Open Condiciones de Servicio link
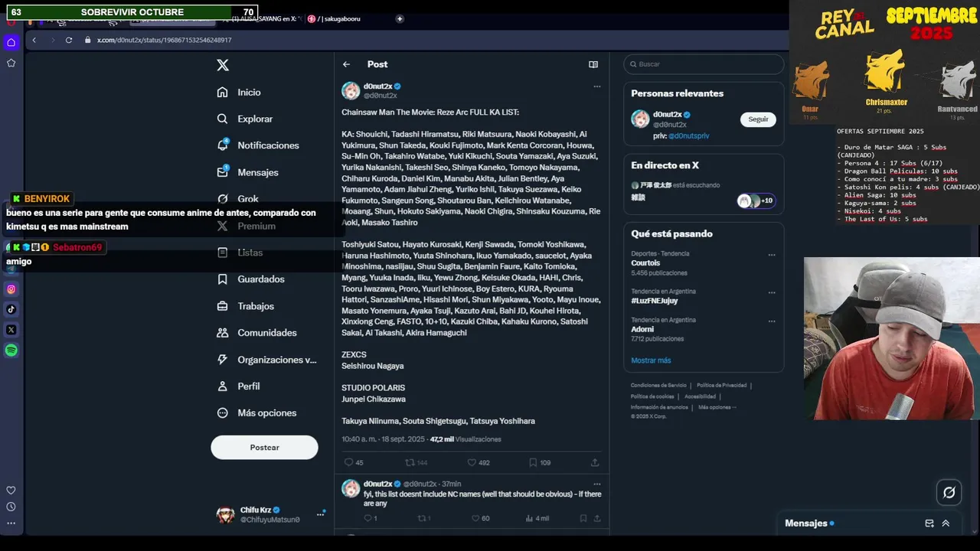The height and width of the screenshot is (551, 980). pos(658,385)
